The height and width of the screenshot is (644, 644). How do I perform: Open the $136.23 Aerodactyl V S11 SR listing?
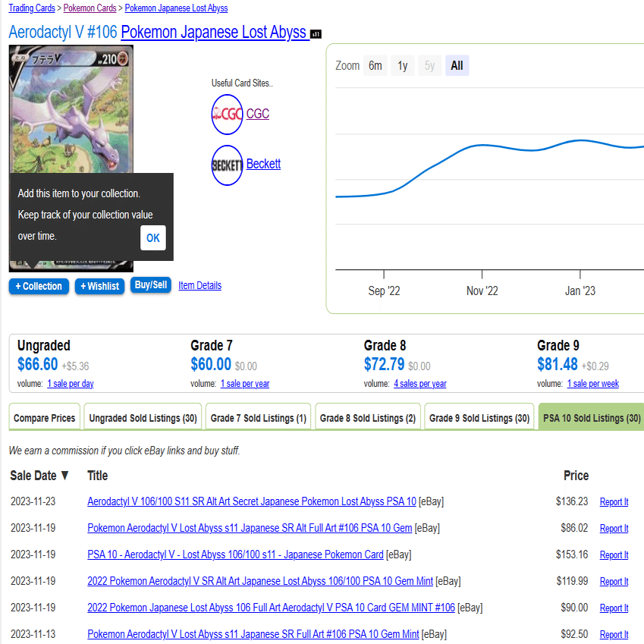[x=252, y=501]
